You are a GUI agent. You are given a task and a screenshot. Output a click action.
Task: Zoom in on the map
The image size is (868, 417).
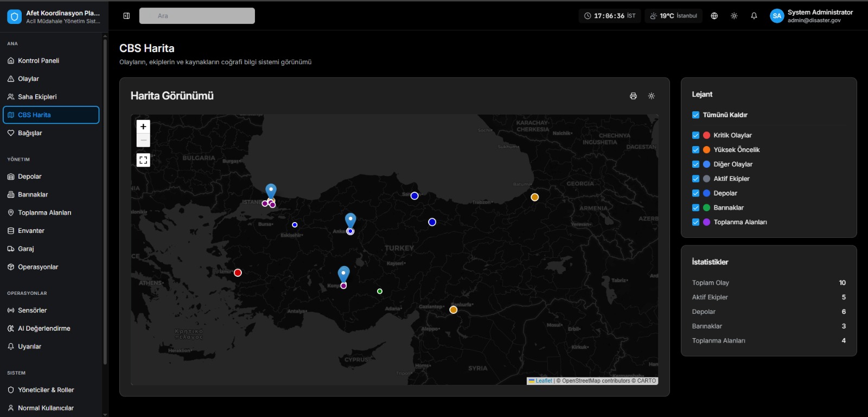(x=143, y=127)
